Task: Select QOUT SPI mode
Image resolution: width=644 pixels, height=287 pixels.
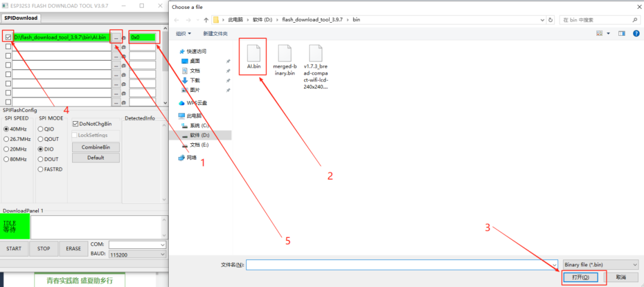Action: click(41, 139)
